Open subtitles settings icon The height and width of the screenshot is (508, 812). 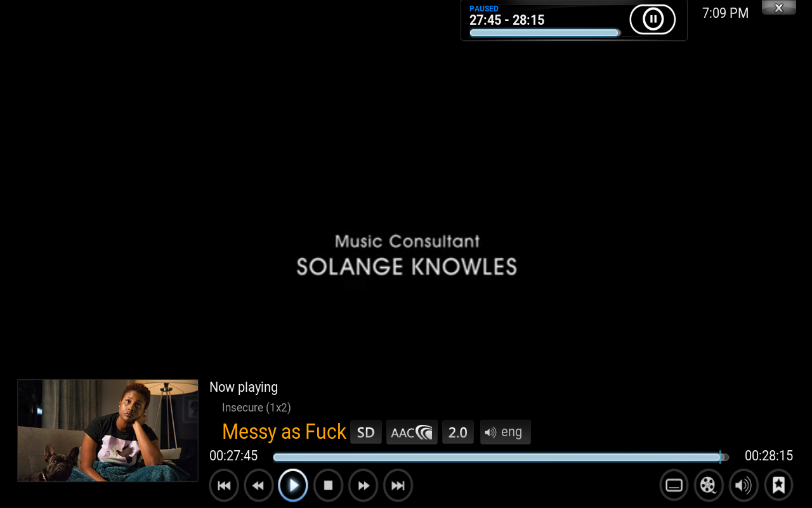point(674,486)
